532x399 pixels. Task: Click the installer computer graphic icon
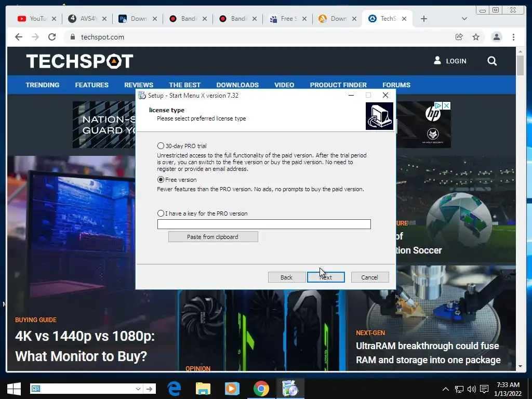coord(379,116)
